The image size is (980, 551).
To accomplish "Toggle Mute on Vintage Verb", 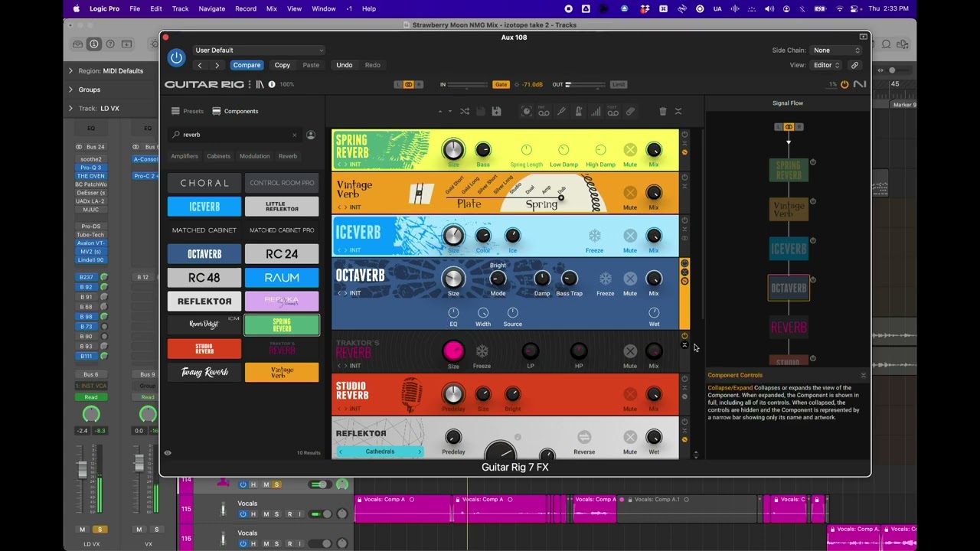I will (x=630, y=193).
